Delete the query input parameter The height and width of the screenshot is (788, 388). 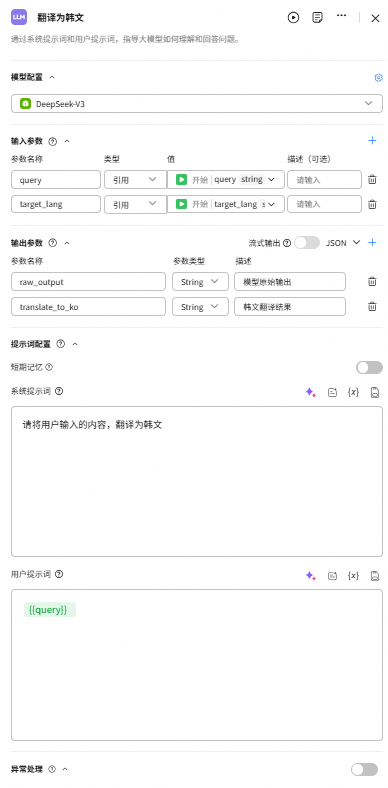tap(372, 179)
